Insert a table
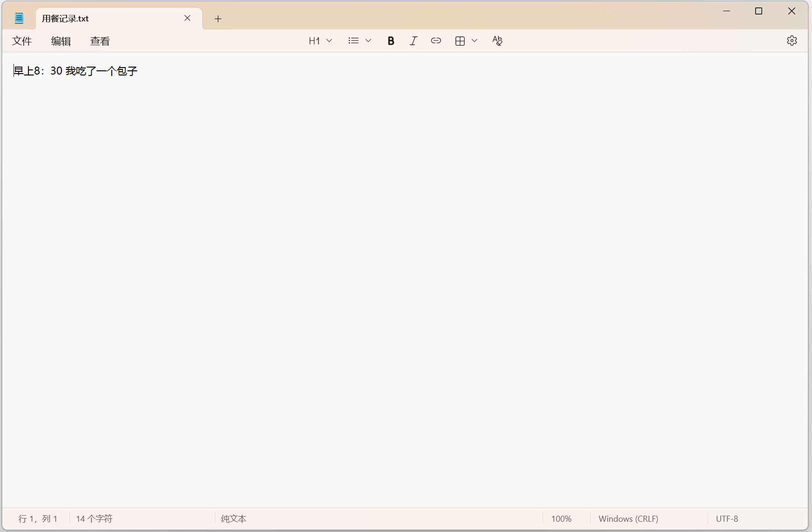 point(460,41)
